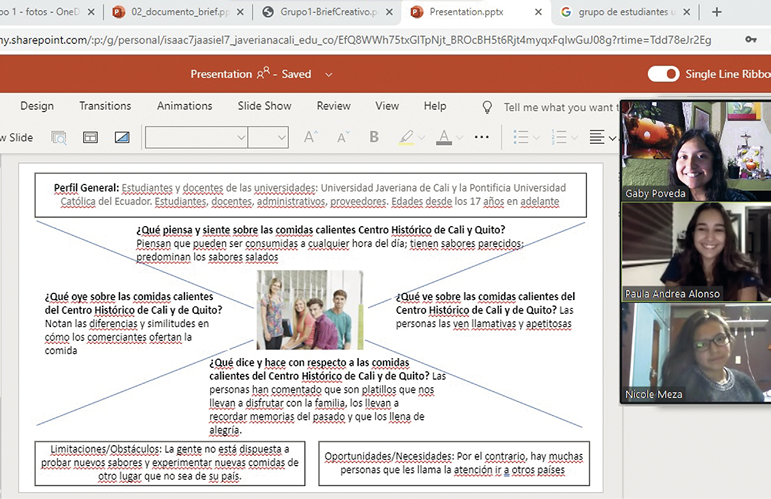Viewport: 771px width, 499px height.
Task: Click the increase font size icon
Action: click(310, 137)
